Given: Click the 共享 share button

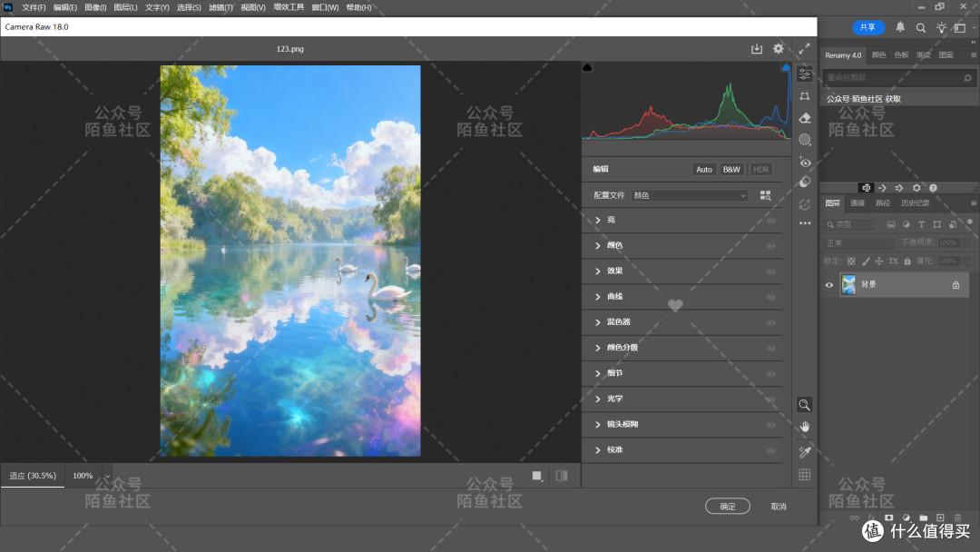Looking at the screenshot, I should click(x=868, y=27).
